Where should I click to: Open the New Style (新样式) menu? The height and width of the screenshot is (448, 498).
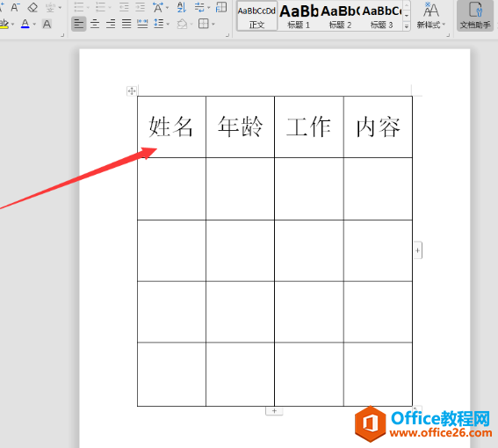pyautogui.click(x=431, y=16)
